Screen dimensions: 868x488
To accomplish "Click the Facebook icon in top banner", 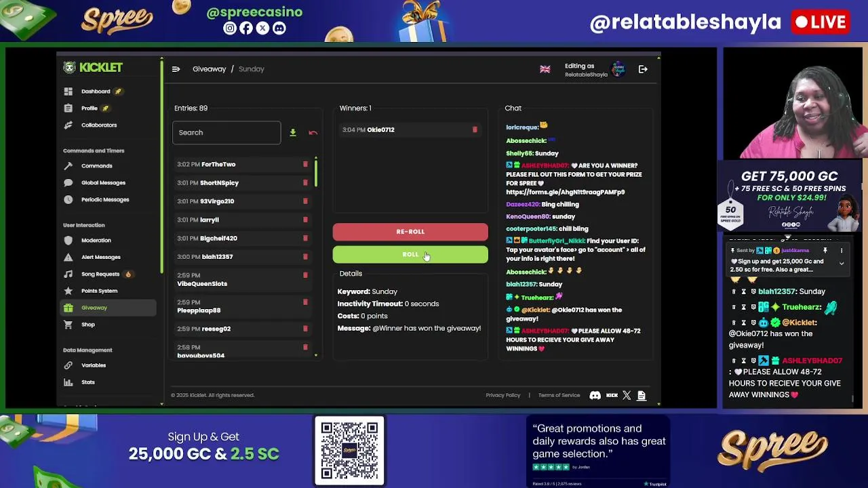I will [x=246, y=28].
